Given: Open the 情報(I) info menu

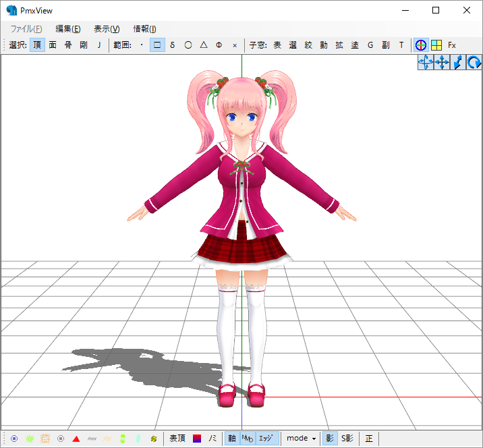Looking at the screenshot, I should [x=144, y=28].
